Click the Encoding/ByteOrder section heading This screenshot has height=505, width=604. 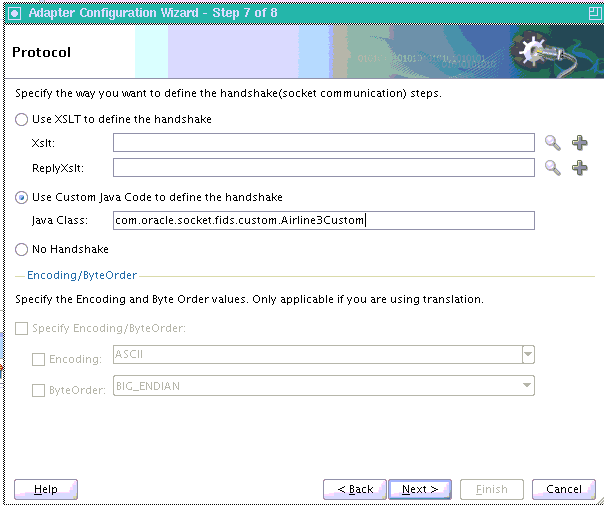82,275
